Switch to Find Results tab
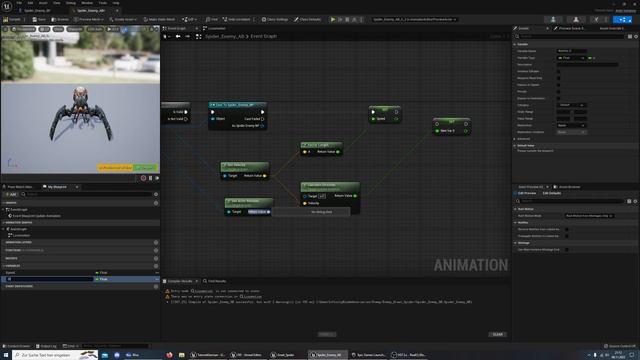Image resolution: width=640 pixels, height=360 pixels. tap(214, 281)
